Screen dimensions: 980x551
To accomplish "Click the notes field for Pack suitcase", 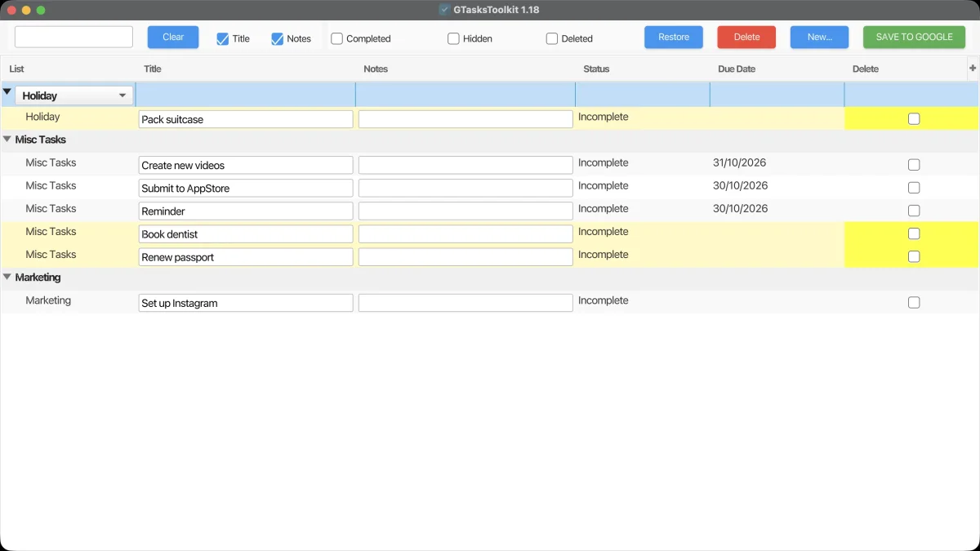I will point(465,119).
